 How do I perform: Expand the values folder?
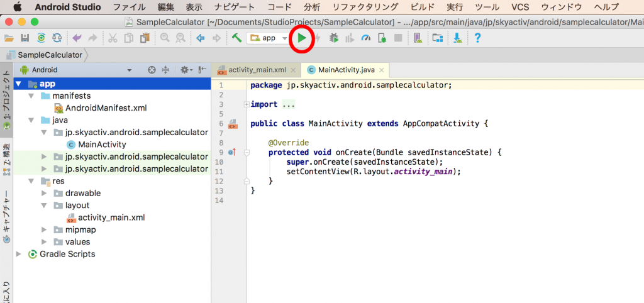click(x=45, y=242)
